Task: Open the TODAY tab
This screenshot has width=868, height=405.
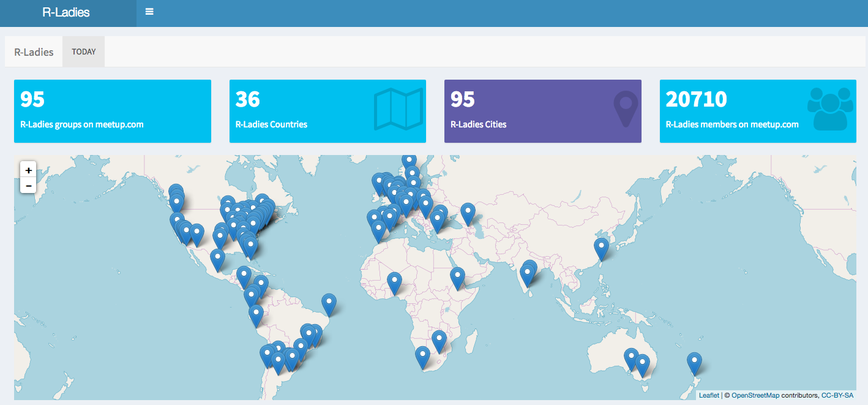Action: [84, 51]
